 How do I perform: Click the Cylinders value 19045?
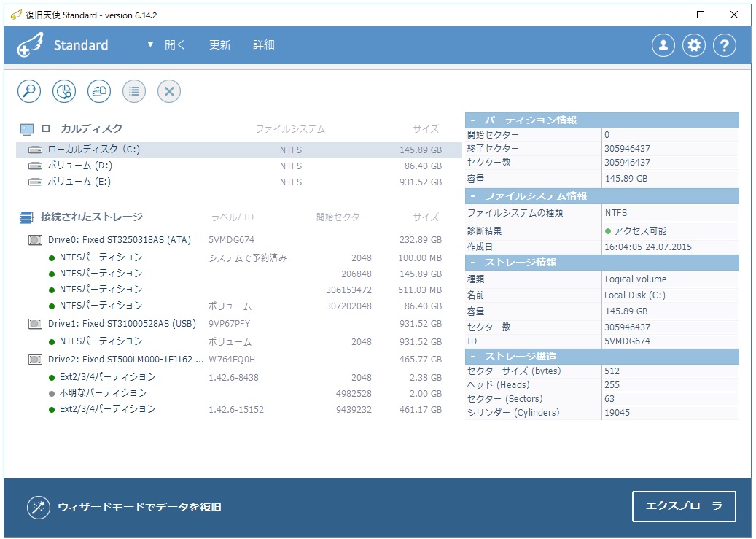click(617, 413)
